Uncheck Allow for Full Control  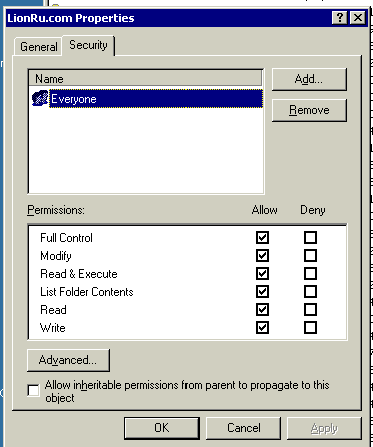262,238
